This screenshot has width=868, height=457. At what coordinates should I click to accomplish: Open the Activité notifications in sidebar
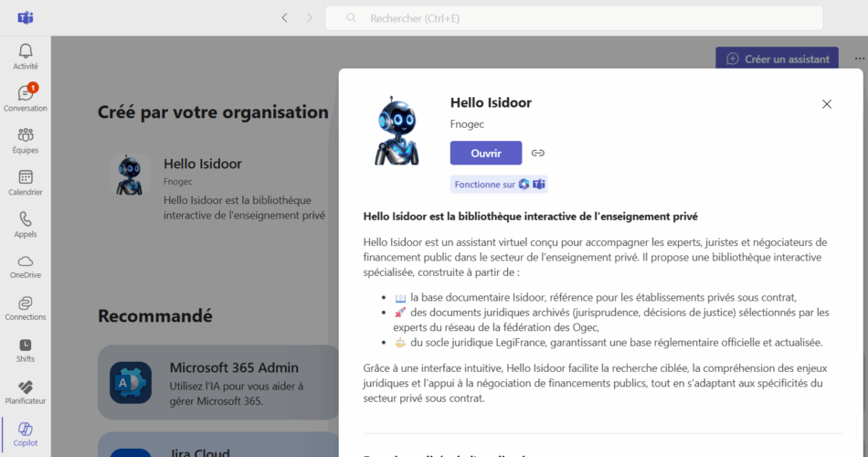coord(26,57)
